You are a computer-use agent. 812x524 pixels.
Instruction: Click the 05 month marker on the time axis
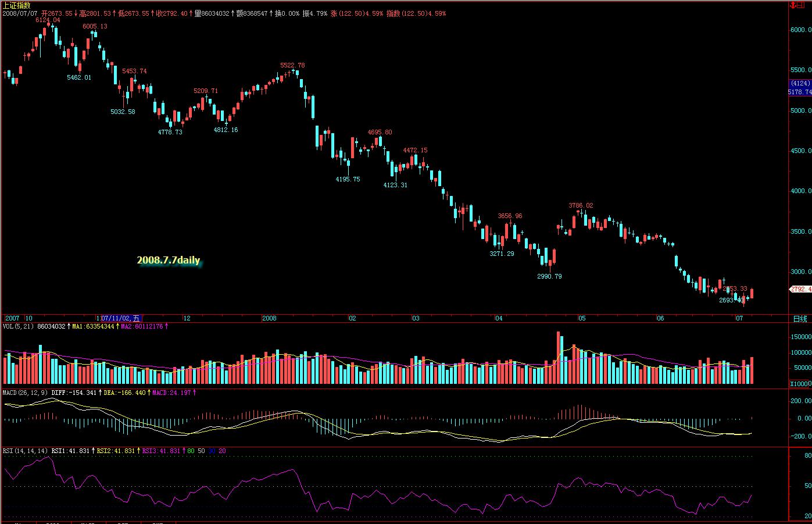pyautogui.click(x=582, y=318)
